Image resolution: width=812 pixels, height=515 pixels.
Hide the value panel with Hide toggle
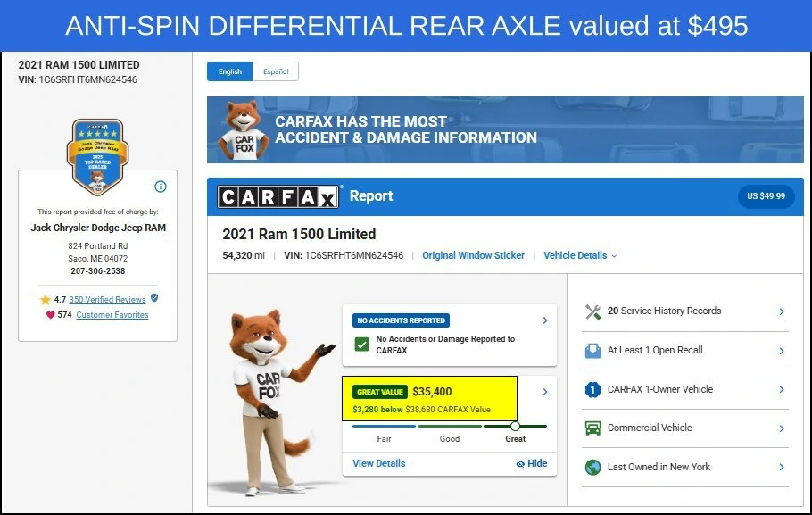coord(532,463)
